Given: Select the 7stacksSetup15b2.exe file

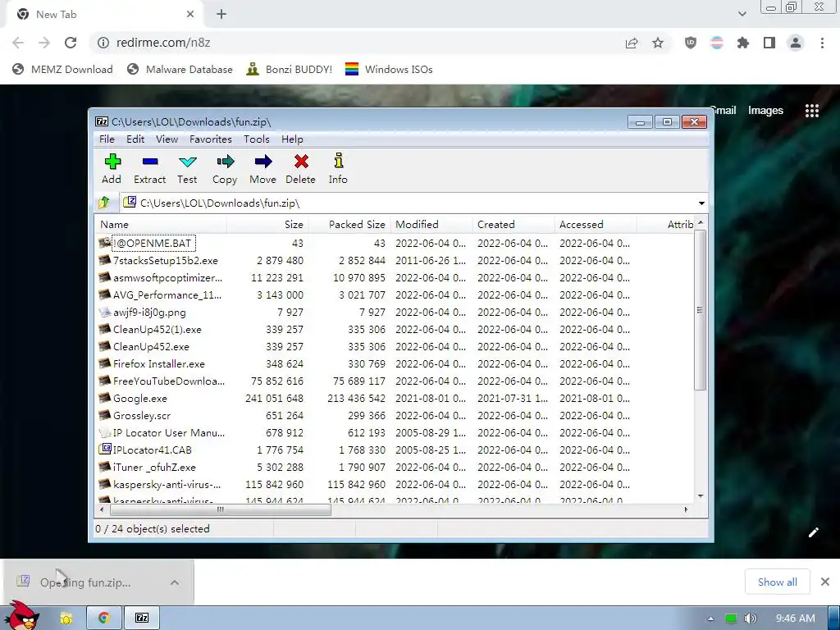Looking at the screenshot, I should (x=166, y=260).
